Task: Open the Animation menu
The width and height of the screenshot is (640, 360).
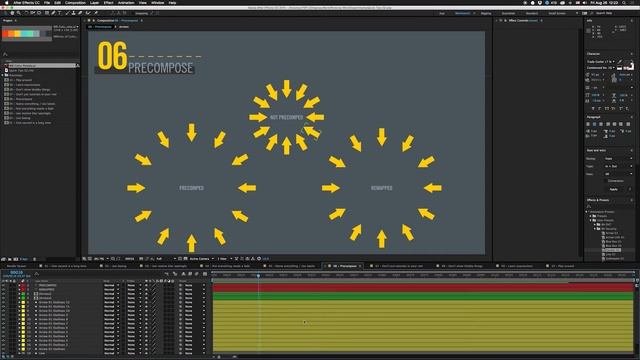Action: [126, 2]
